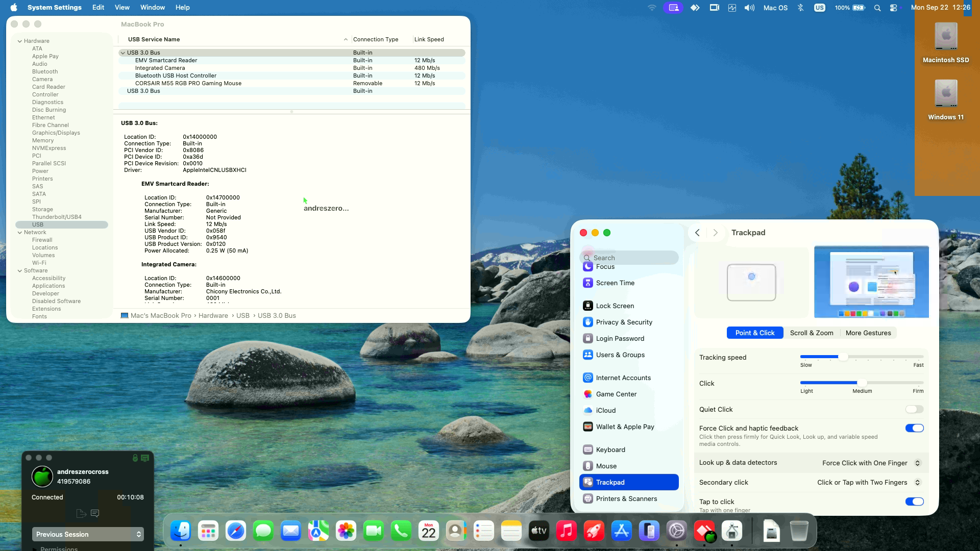The width and height of the screenshot is (980, 551).
Task: Adjust the Click pressure slider
Action: coord(862,383)
